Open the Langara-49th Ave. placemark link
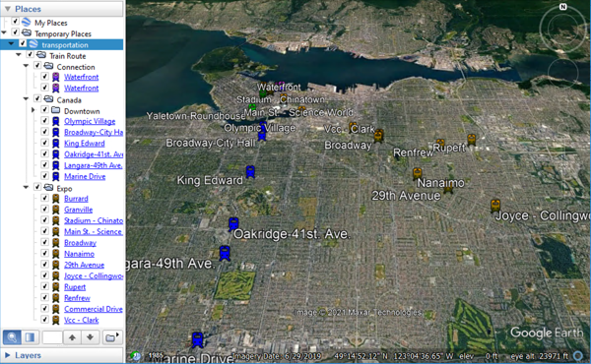Image resolution: width=591 pixels, height=364 pixels. tap(94, 165)
